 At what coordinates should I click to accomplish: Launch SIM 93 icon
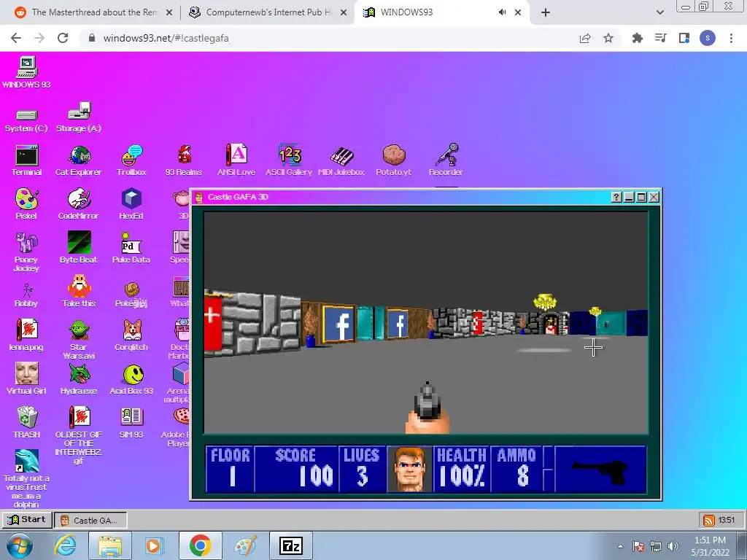click(x=131, y=423)
